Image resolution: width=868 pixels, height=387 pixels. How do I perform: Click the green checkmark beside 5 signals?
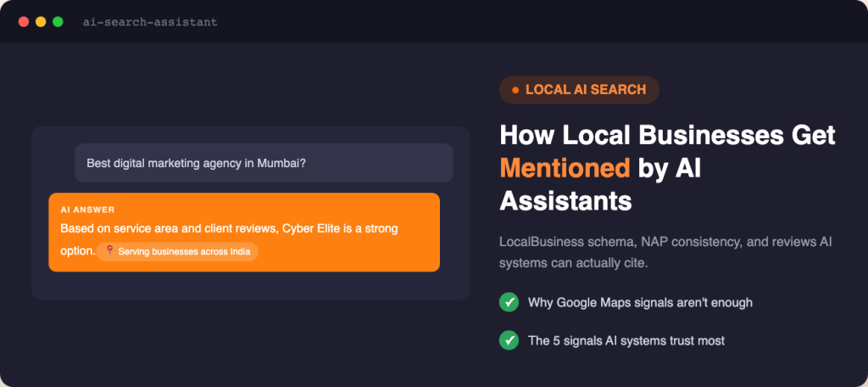click(x=509, y=339)
